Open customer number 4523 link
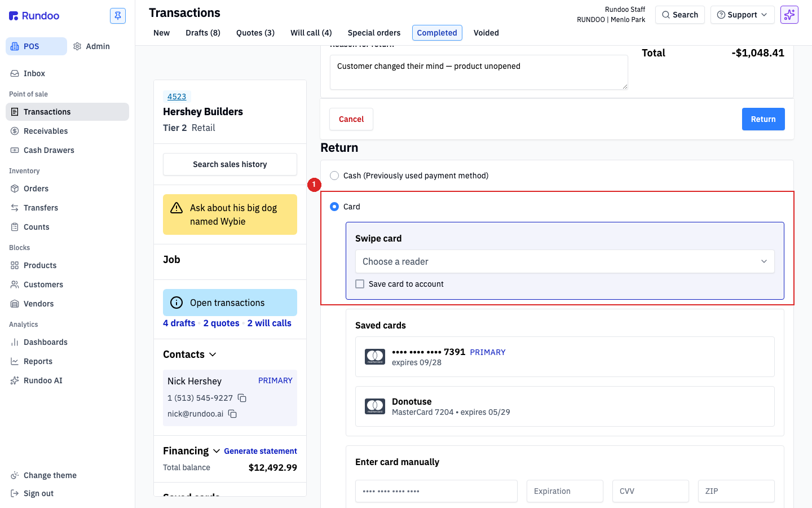The height and width of the screenshot is (508, 812). coord(176,97)
